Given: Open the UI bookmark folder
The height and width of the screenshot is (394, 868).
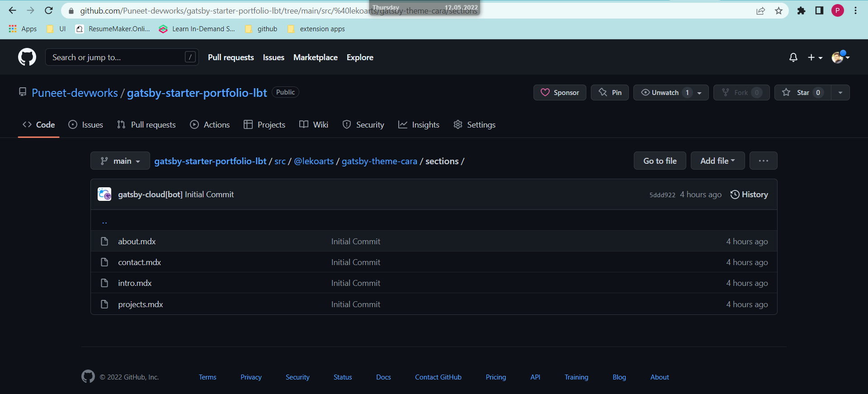Looking at the screenshot, I should (56, 29).
